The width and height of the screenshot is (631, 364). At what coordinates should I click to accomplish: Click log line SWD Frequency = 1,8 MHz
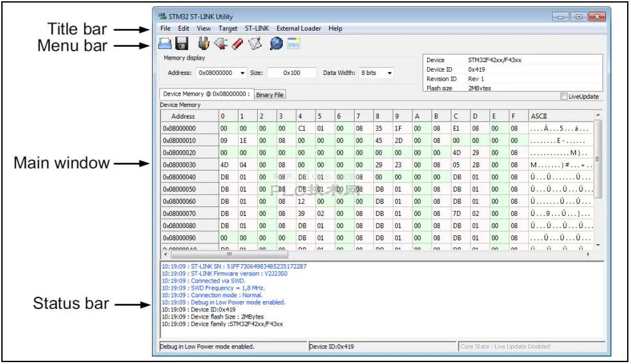pos(214,288)
